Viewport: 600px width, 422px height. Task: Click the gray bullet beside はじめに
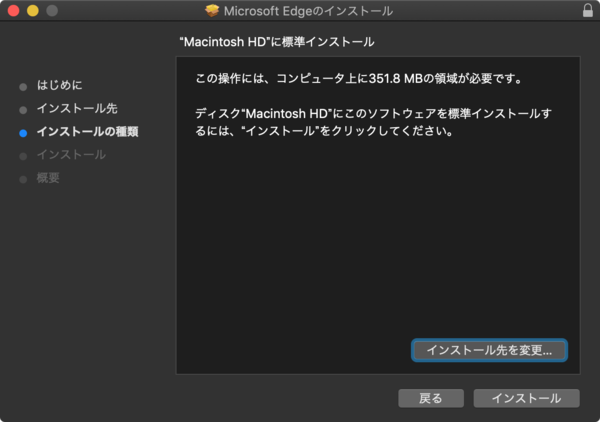pyautogui.click(x=23, y=87)
